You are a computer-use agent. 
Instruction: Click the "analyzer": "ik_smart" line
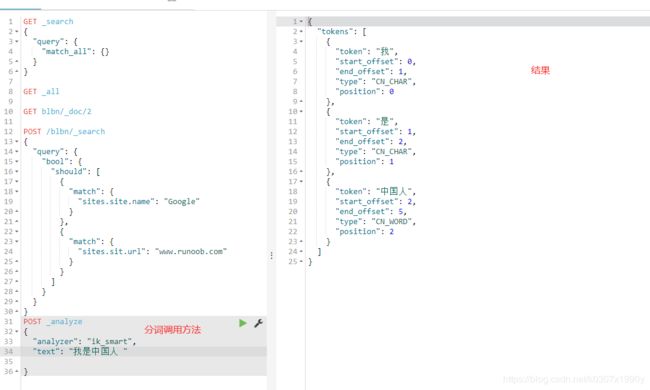[x=85, y=341]
